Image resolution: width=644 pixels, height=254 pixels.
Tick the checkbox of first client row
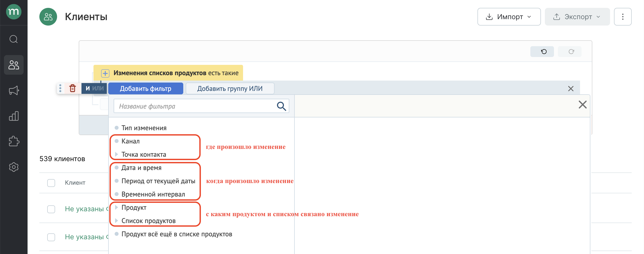(51, 209)
